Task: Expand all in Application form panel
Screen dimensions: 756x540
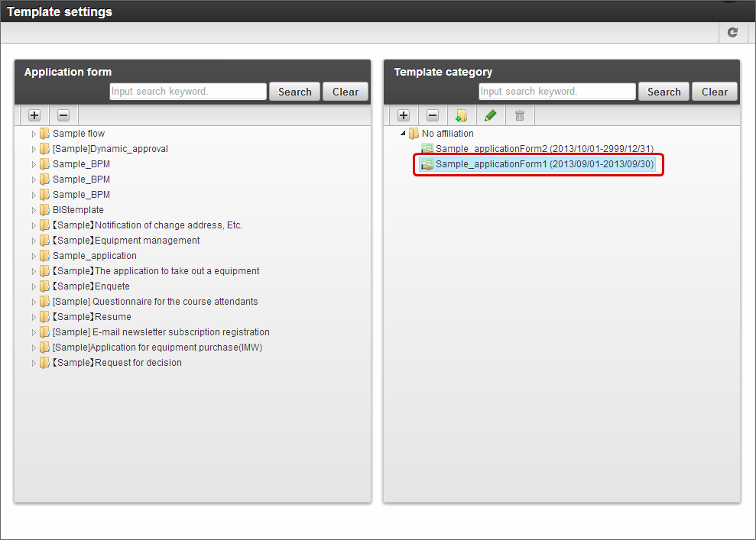Action: tap(34, 115)
